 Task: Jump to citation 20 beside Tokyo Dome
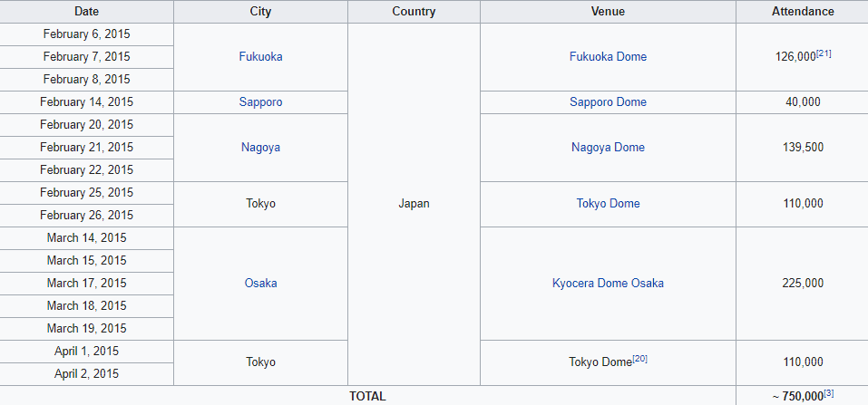click(639, 359)
